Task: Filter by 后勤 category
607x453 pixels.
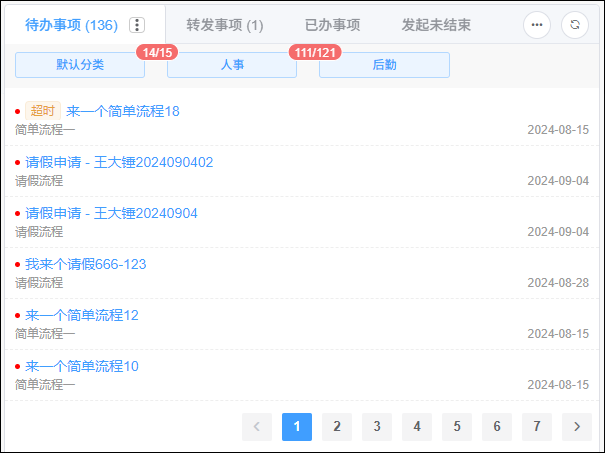Action: click(x=384, y=65)
